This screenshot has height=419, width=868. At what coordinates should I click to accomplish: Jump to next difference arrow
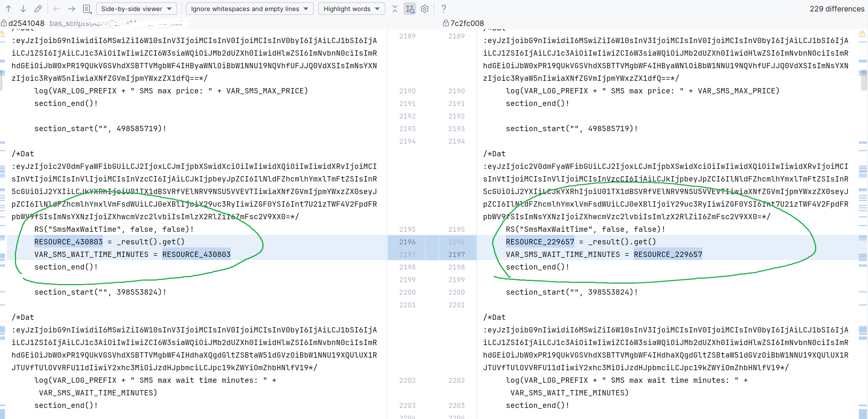23,8
